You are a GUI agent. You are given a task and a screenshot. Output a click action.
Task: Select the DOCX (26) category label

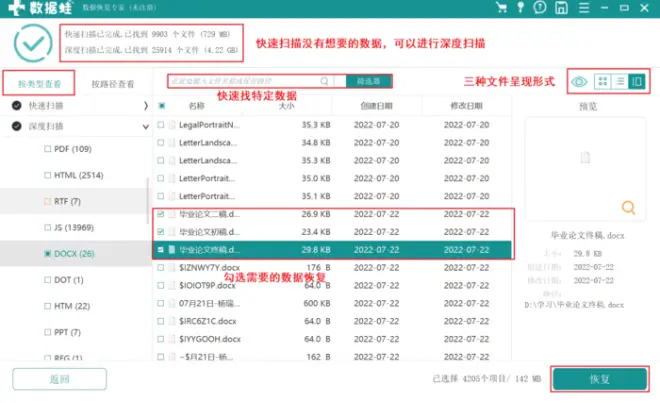click(x=74, y=254)
